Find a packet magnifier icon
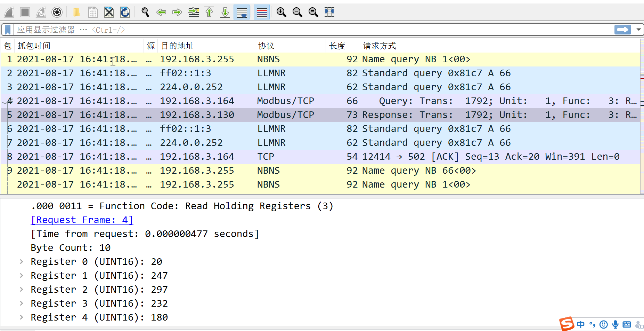 pos(145,12)
